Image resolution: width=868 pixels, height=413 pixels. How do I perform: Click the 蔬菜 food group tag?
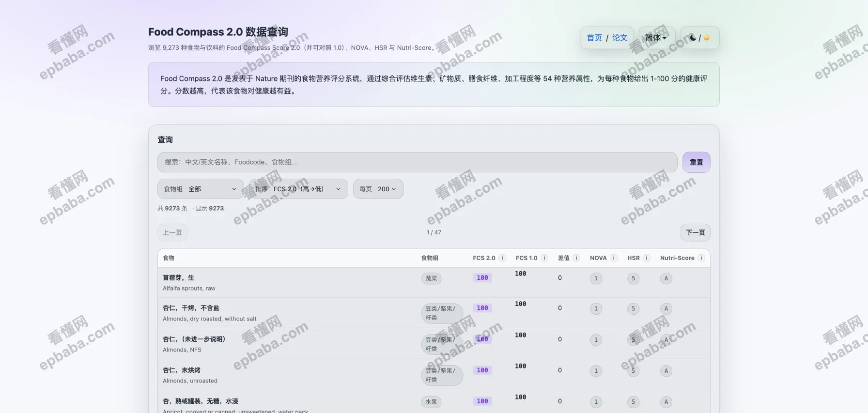pos(431,278)
